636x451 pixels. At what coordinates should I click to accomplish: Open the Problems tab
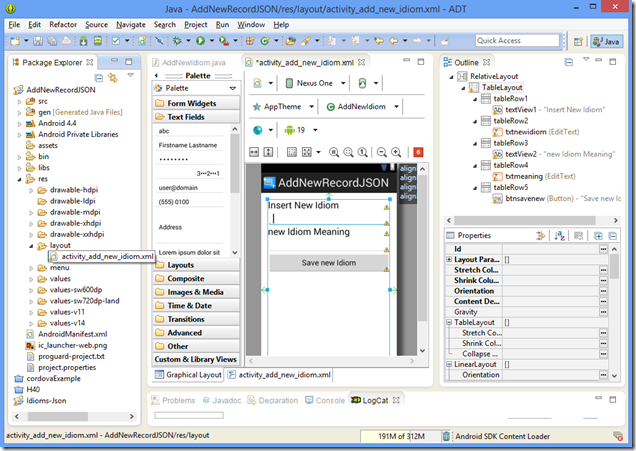coord(173,400)
